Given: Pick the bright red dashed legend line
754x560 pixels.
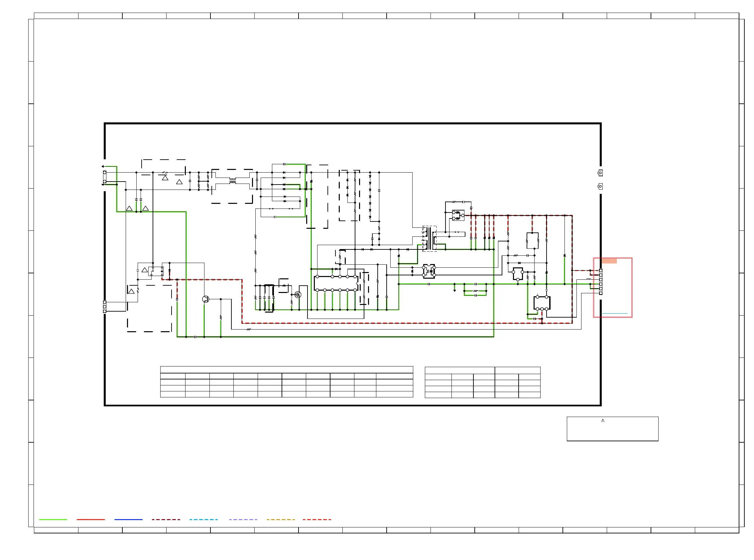Looking at the screenshot, I should [x=317, y=519].
